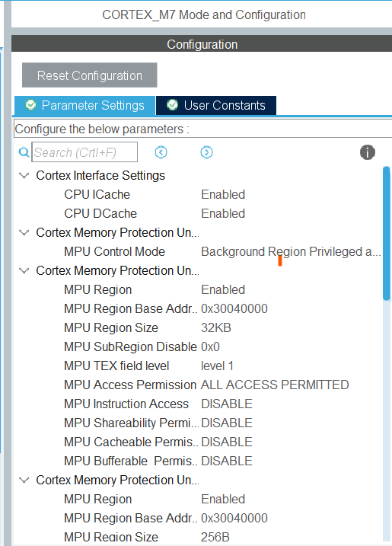Click green check icon on User Constants tab
The height and width of the screenshot is (546, 392).
tap(172, 105)
